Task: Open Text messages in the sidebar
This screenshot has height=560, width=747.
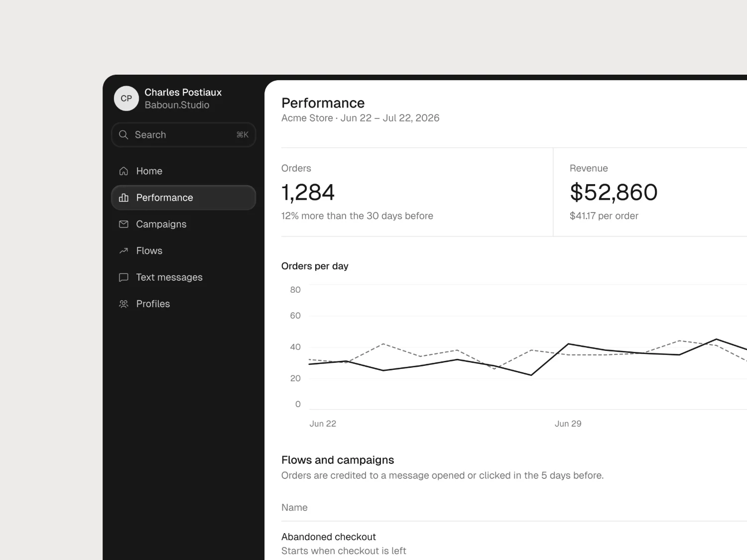Action: point(184,277)
